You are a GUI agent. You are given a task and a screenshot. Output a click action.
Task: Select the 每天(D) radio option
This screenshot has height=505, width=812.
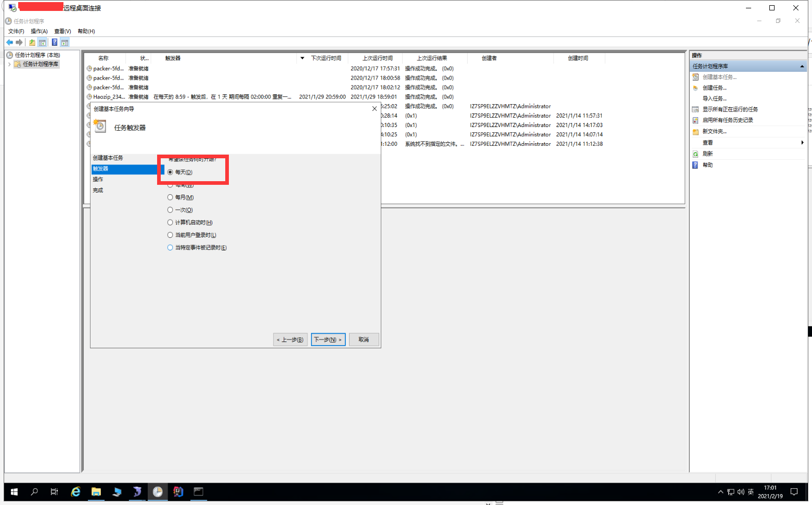(x=180, y=172)
